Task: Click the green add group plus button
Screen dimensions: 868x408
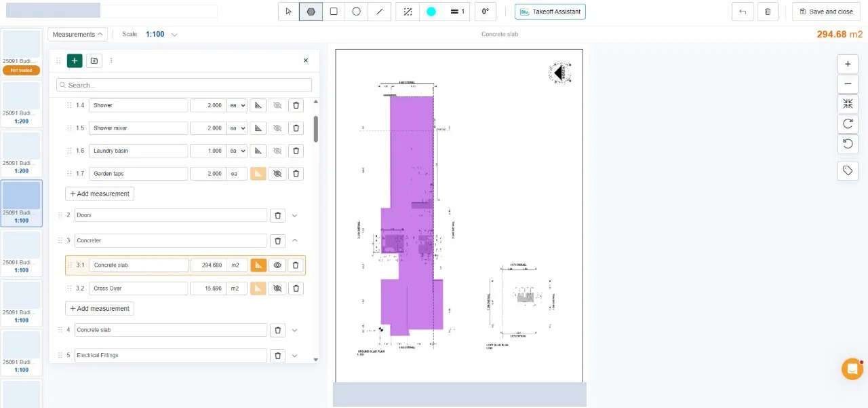Action: pyautogui.click(x=75, y=60)
